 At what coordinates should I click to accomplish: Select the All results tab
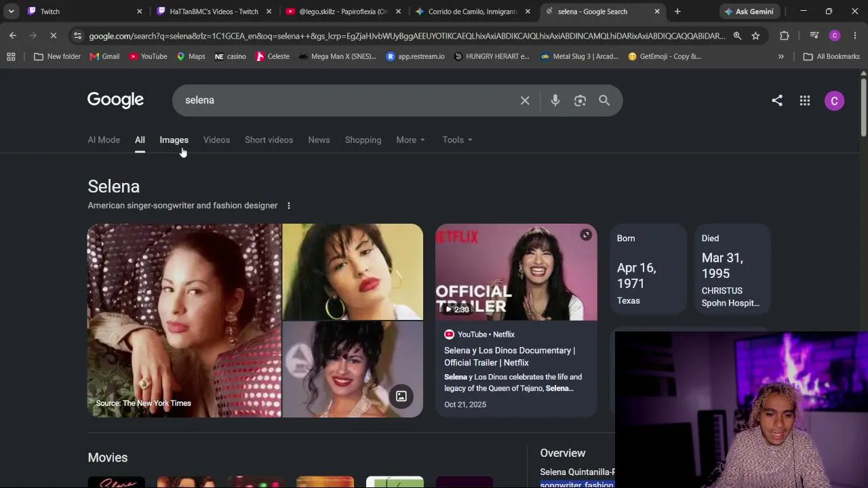(x=140, y=140)
